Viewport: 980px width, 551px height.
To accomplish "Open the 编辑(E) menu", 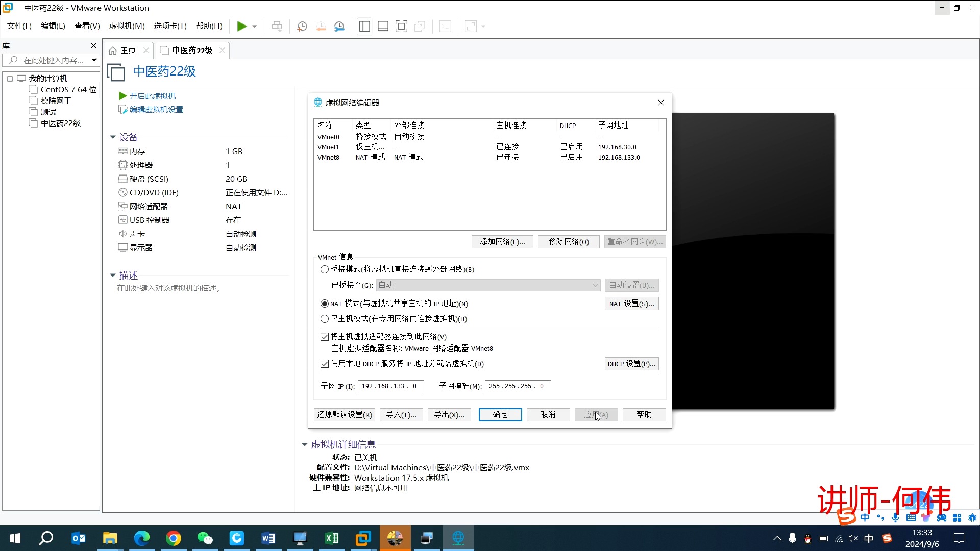I will tap(53, 26).
